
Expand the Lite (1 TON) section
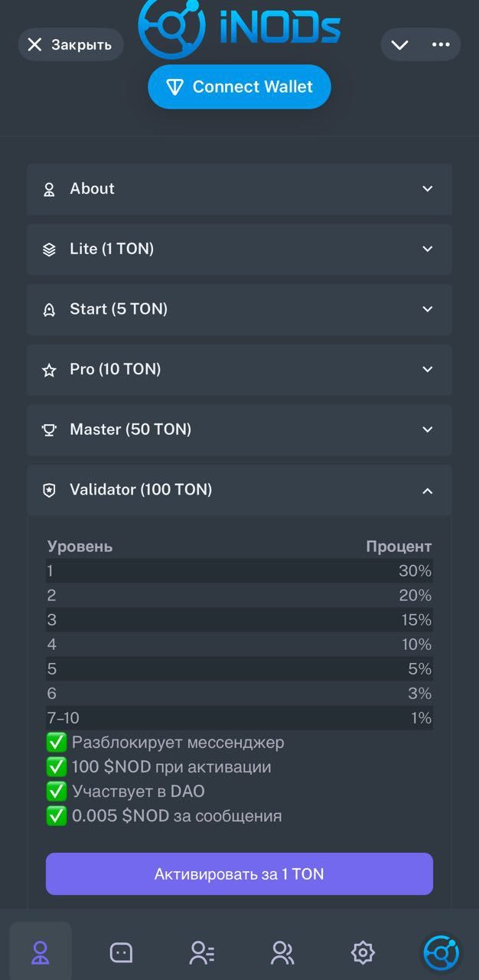tap(239, 249)
